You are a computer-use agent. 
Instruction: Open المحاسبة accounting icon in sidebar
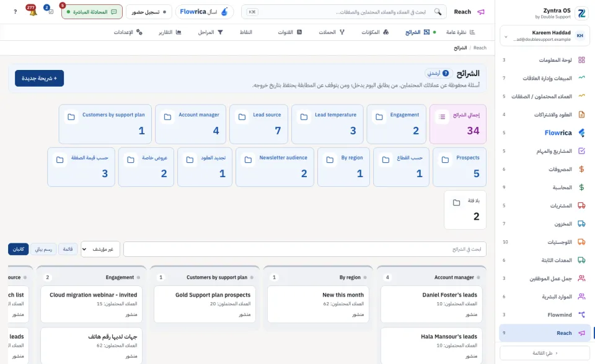point(581,188)
